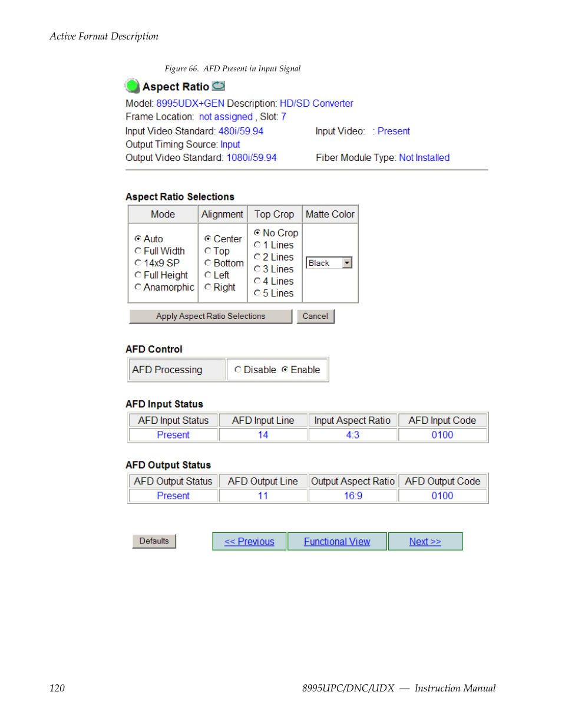Disable AFD Processing
Image resolution: width=562 pixels, height=728 pixels.
[x=238, y=370]
